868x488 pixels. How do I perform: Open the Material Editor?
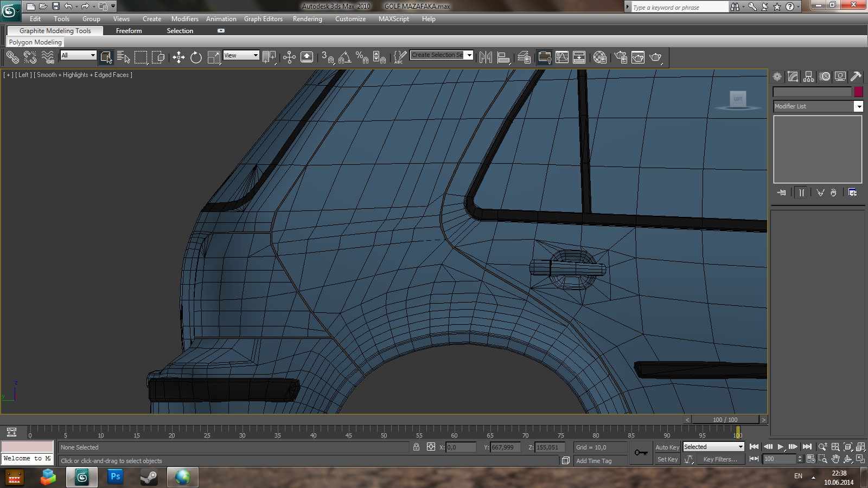(x=599, y=57)
